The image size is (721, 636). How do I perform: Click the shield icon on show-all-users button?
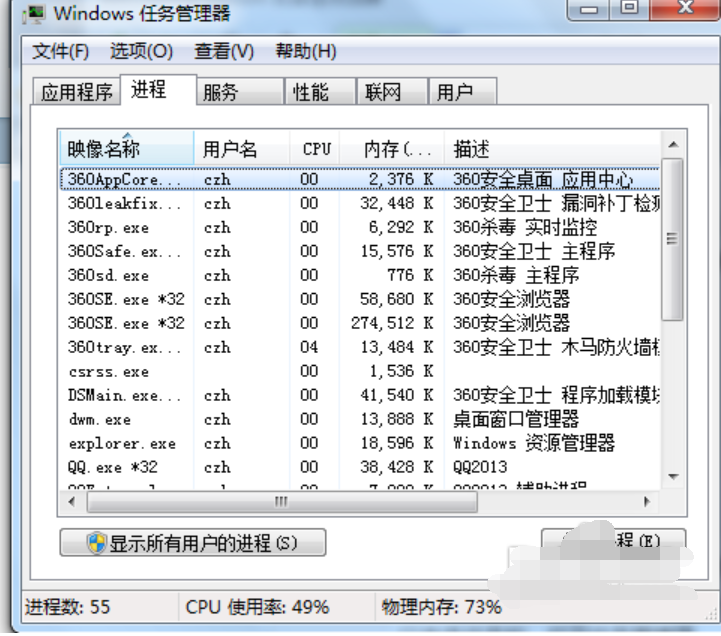(97, 543)
